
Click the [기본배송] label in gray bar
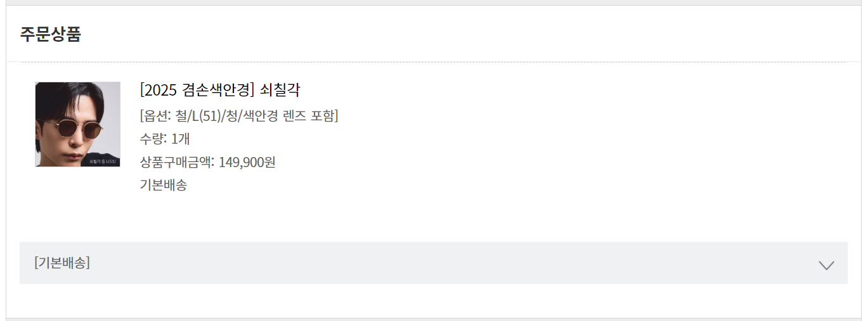(62, 263)
